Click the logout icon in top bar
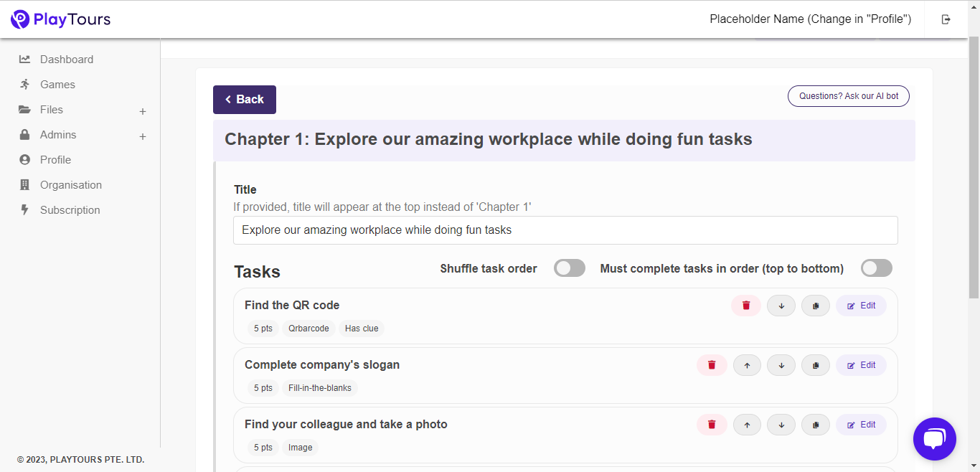Image resolution: width=980 pixels, height=472 pixels. pos(946,19)
